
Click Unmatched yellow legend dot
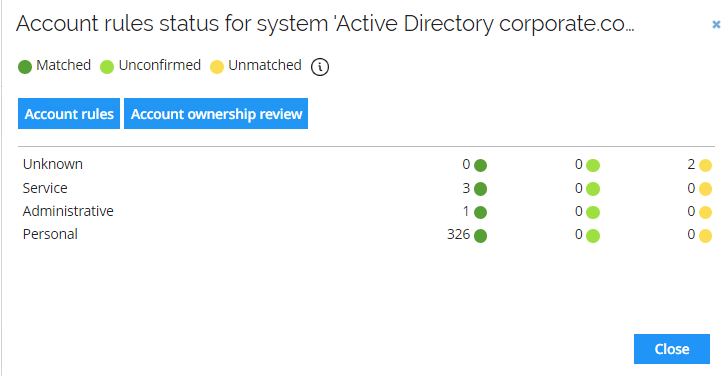(217, 67)
